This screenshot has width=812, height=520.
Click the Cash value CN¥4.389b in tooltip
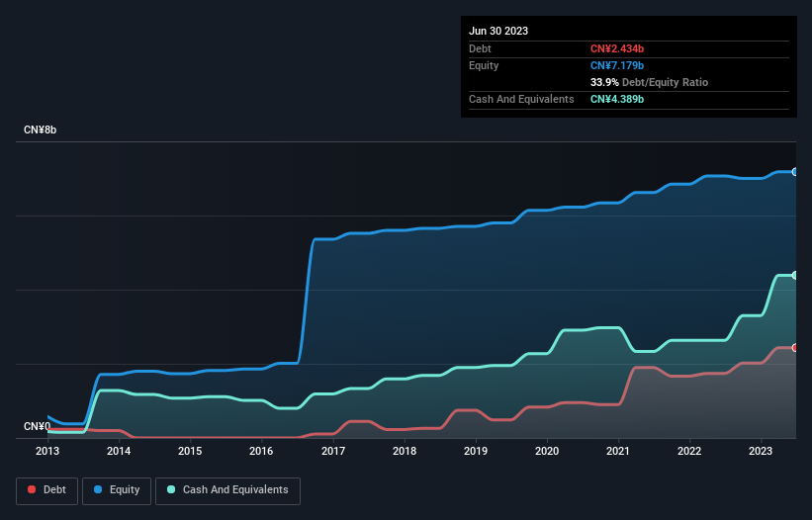(617, 99)
